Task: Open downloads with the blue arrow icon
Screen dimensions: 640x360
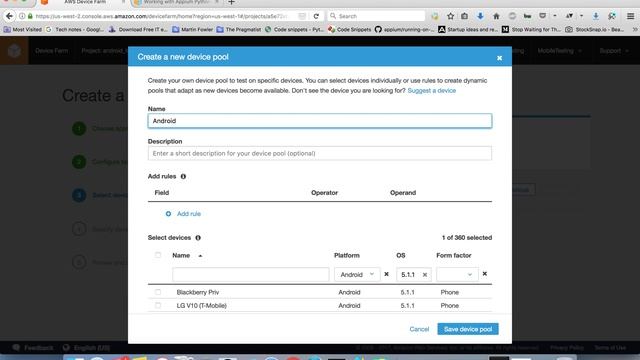Action: (x=480, y=16)
